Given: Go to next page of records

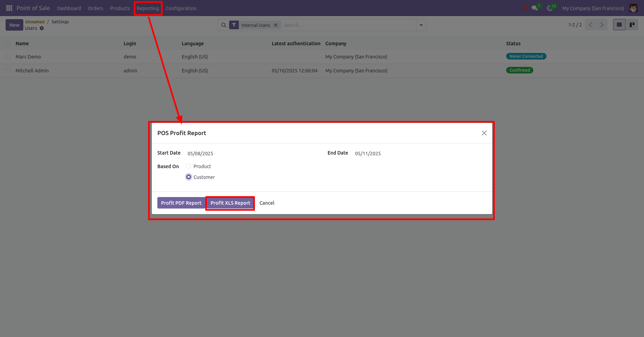Looking at the screenshot, I should pyautogui.click(x=602, y=25).
